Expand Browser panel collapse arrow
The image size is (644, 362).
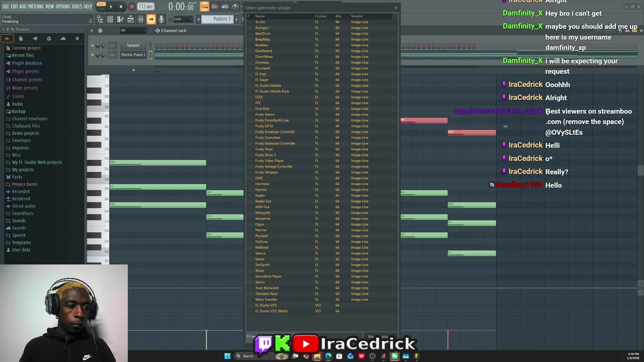click(x=3, y=30)
